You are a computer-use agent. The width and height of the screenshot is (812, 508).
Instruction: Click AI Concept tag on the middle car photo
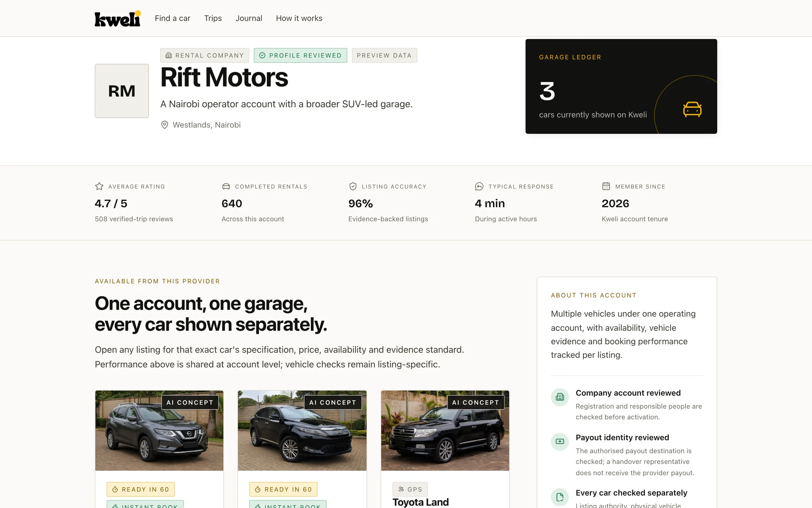click(x=333, y=402)
